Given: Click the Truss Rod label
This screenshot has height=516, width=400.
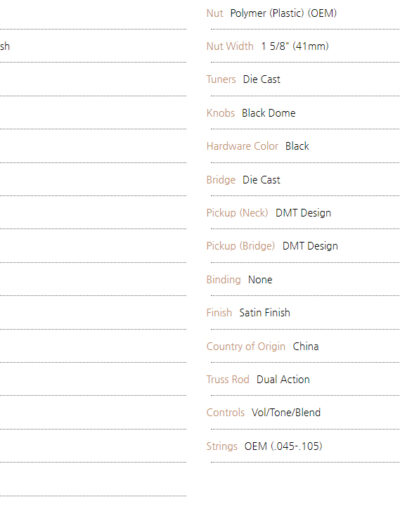Looking at the screenshot, I should 228,379.
